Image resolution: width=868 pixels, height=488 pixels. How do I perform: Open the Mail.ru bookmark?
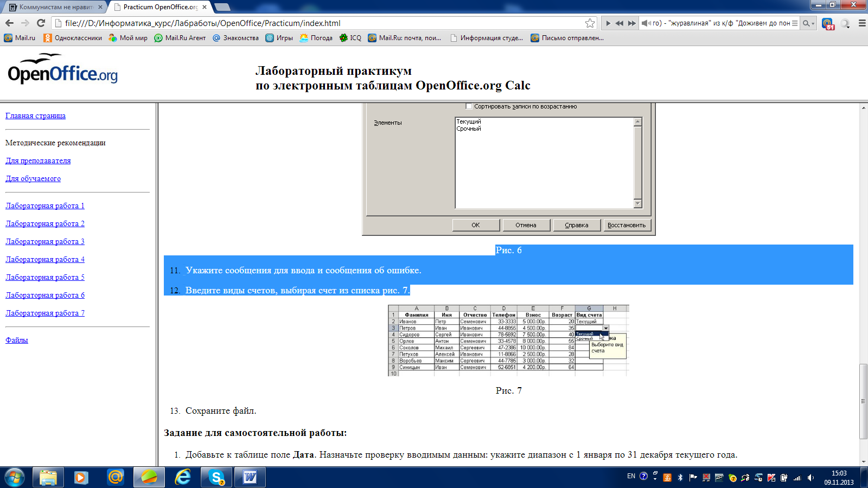[20, 38]
